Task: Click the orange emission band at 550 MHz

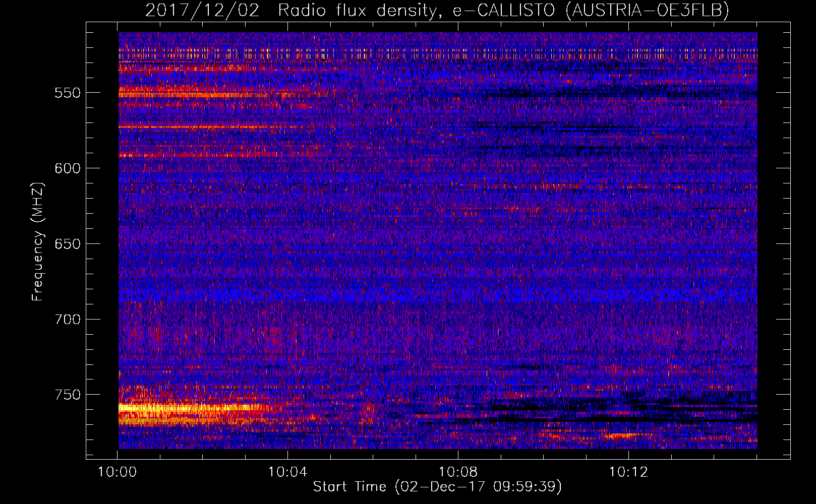Action: [192, 94]
